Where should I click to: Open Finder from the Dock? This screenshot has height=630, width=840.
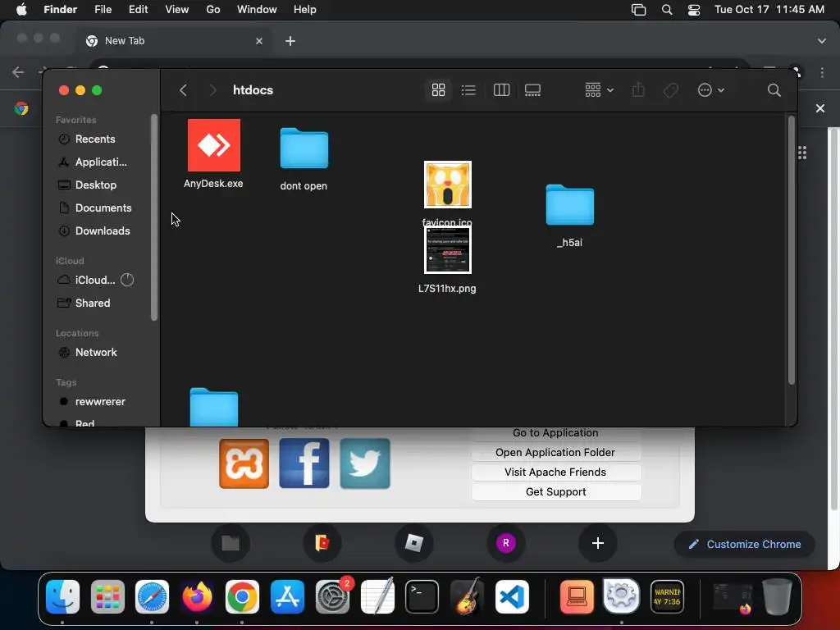click(62, 596)
